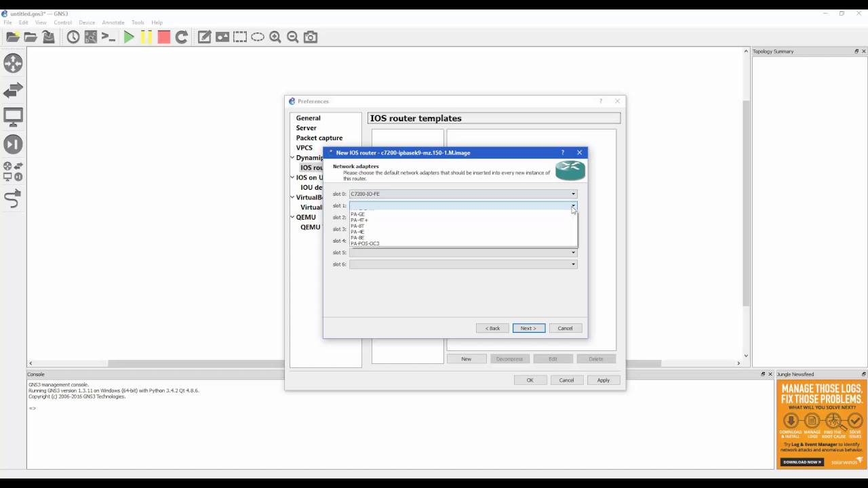This screenshot has width=868, height=488.
Task: Click OK in the Preferences dialog
Action: click(530, 380)
